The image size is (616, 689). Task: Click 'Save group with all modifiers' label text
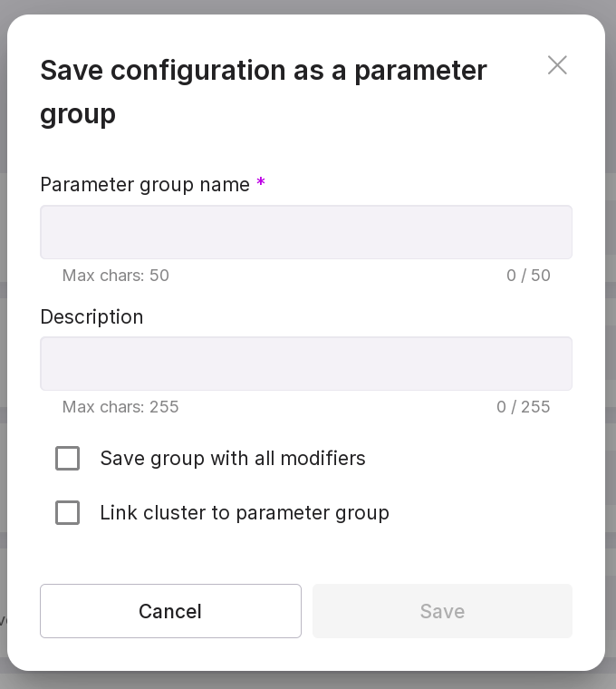coord(233,459)
